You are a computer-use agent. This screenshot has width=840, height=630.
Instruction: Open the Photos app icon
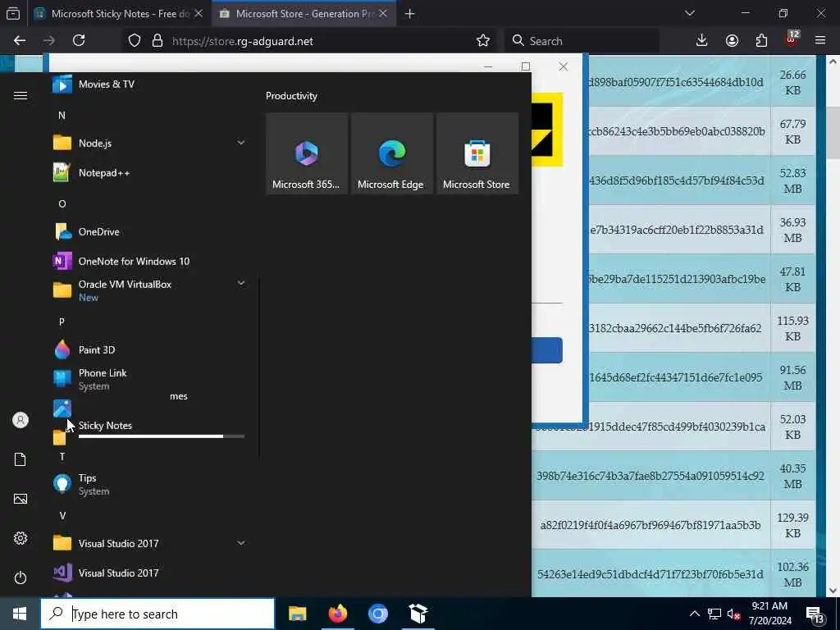tap(62, 409)
